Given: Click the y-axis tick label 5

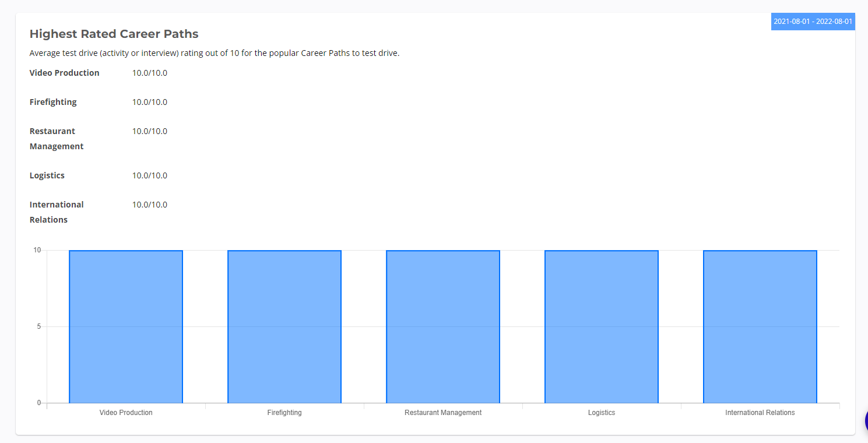Looking at the screenshot, I should point(39,326).
